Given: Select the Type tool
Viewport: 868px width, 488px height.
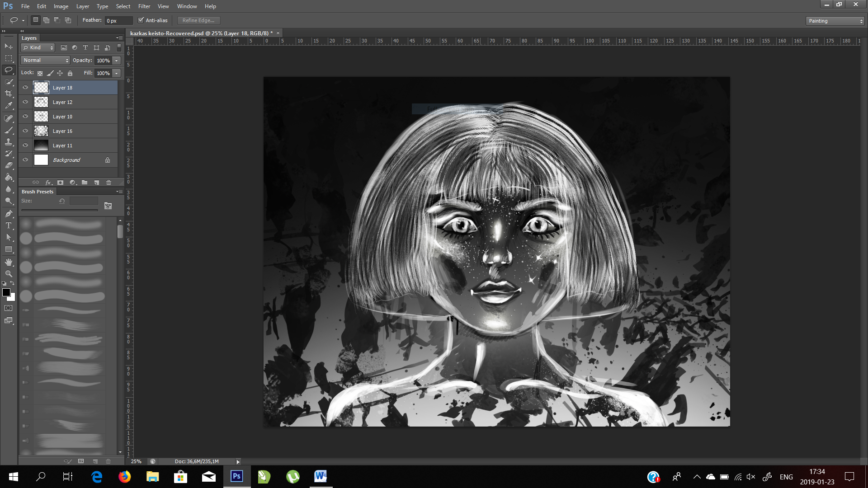Looking at the screenshot, I should [9, 225].
